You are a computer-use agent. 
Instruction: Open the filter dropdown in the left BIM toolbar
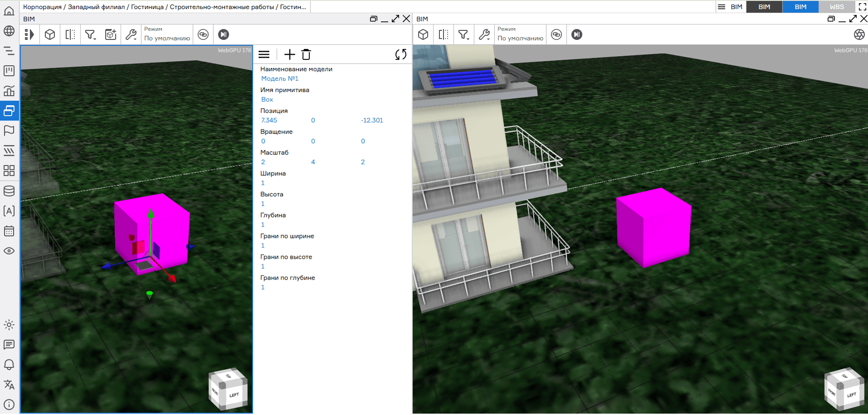(91, 34)
